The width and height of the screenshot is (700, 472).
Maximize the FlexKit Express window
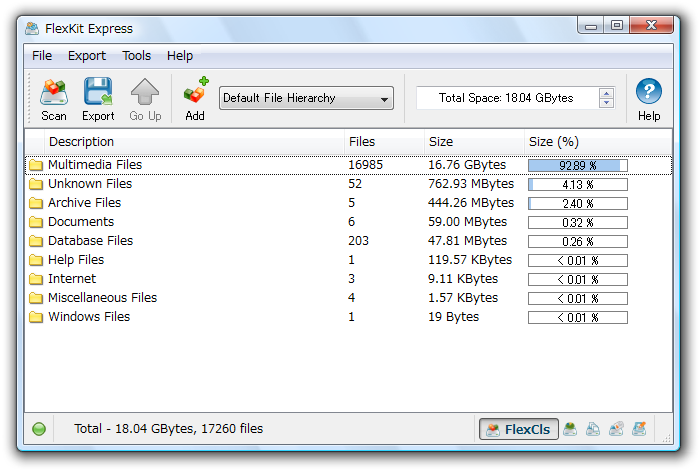pos(617,26)
